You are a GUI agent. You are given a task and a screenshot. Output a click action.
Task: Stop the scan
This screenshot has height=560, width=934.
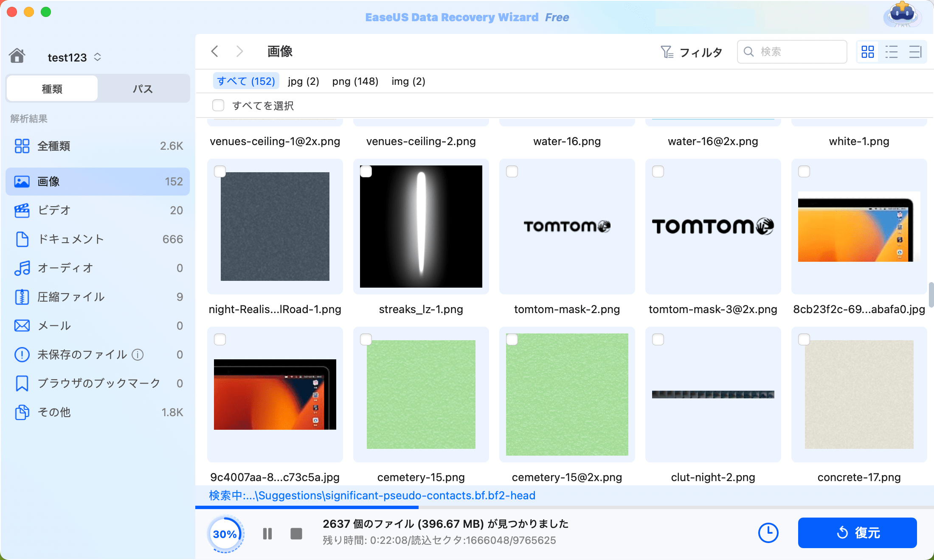click(x=296, y=534)
